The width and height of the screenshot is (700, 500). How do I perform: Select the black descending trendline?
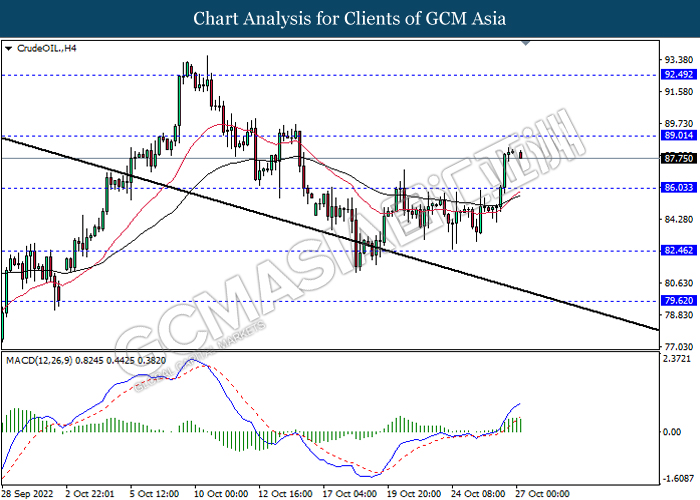(330, 234)
